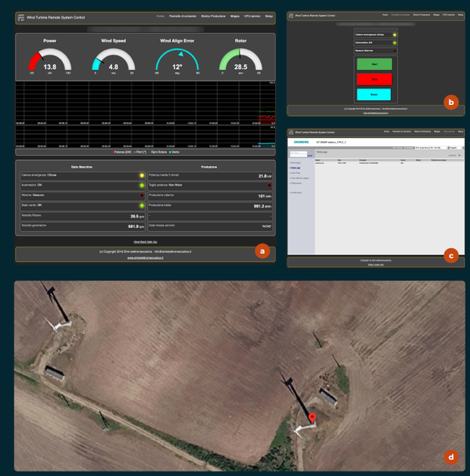Click the red location pin on the satellite map
The height and width of the screenshot is (476, 470).
click(312, 418)
